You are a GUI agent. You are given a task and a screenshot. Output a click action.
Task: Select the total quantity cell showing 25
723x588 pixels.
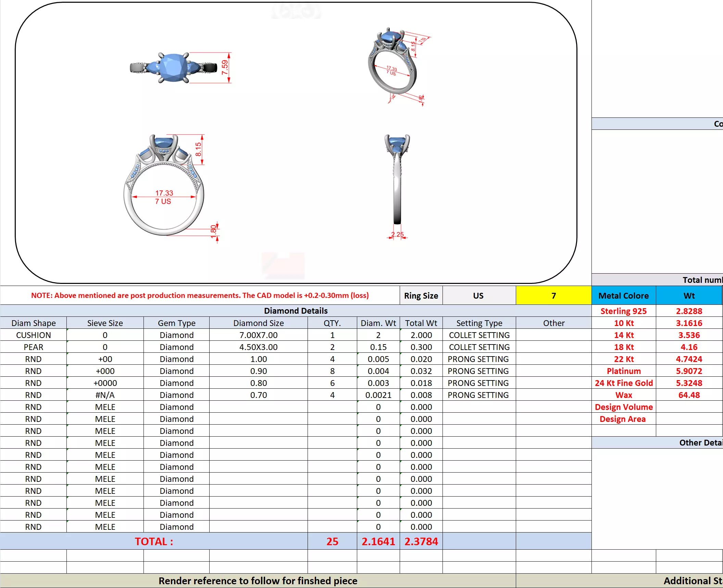point(332,541)
